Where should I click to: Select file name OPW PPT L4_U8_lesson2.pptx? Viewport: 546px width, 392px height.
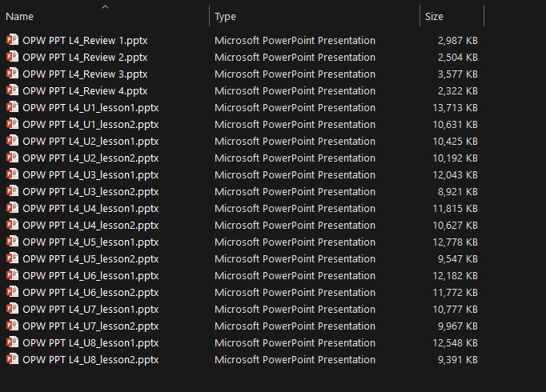90,360
